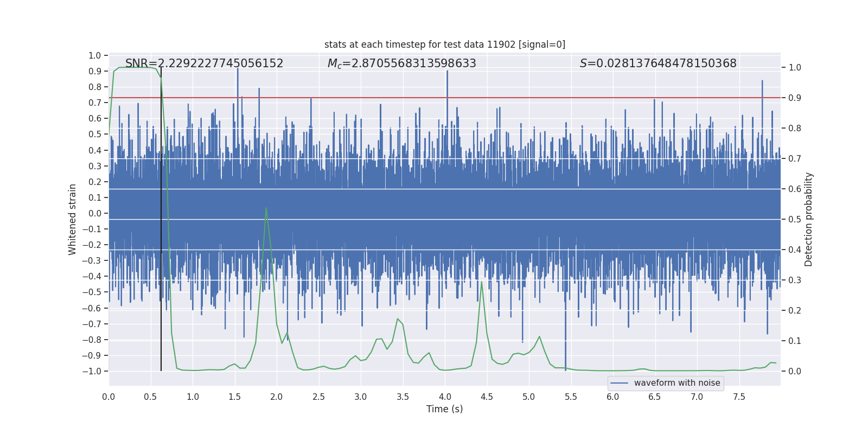Click the green peak near 1.9 seconds
The image size is (868, 434).
point(266,208)
